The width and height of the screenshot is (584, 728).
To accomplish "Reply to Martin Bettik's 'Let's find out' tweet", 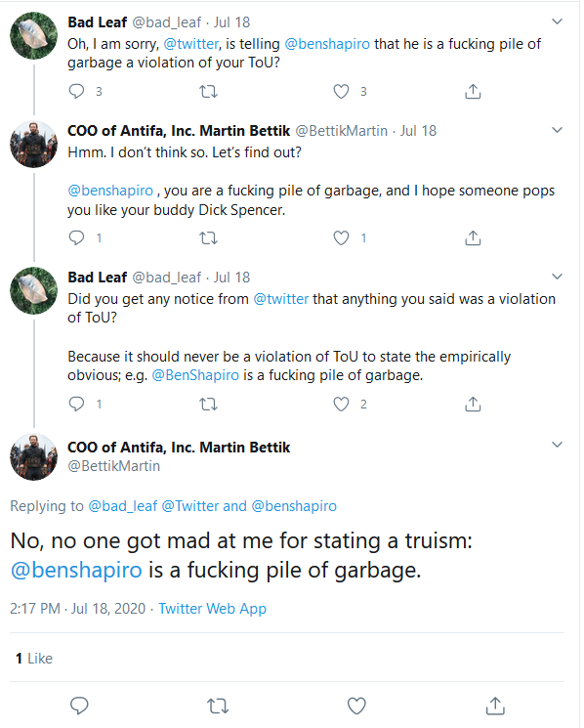I will [76, 237].
